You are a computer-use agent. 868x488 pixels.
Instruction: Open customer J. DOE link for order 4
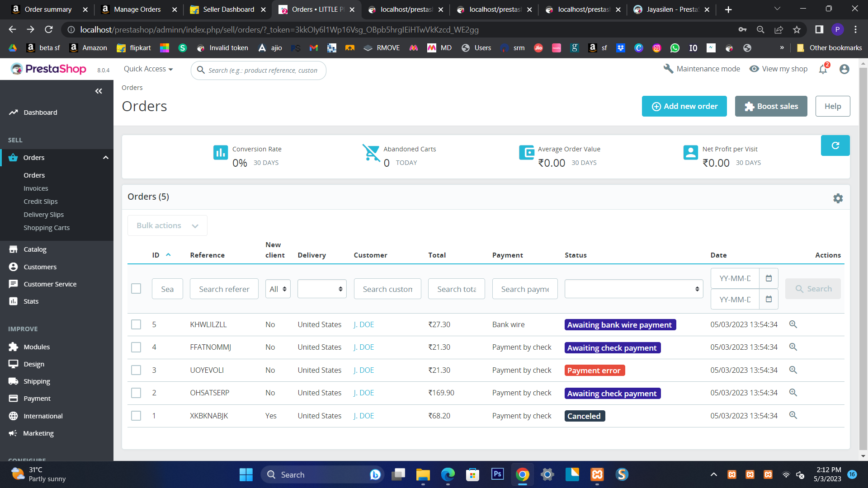click(363, 347)
